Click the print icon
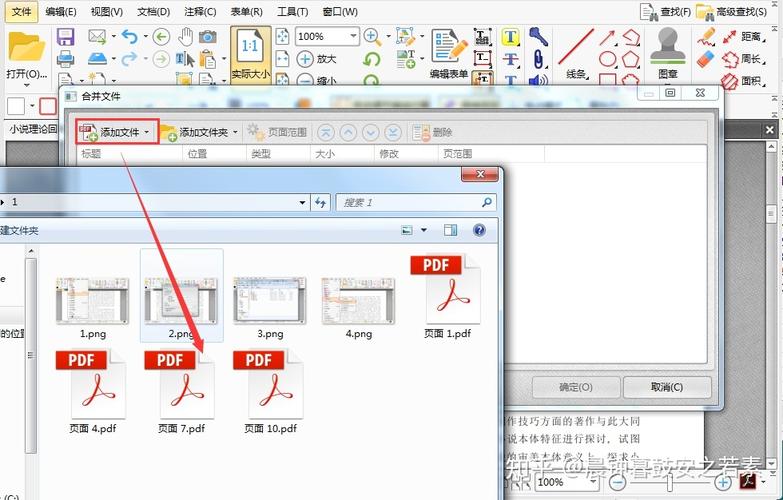 (65, 59)
